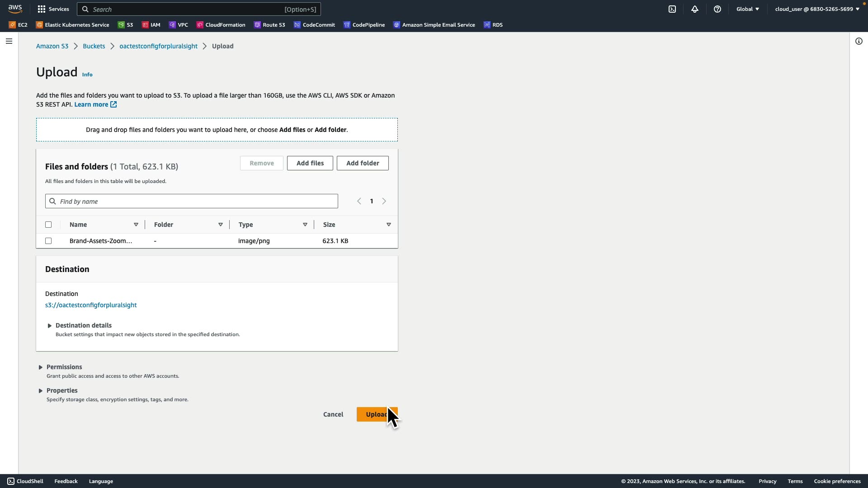
Task: Open CloudShell icon in top bar
Action: (x=672, y=9)
